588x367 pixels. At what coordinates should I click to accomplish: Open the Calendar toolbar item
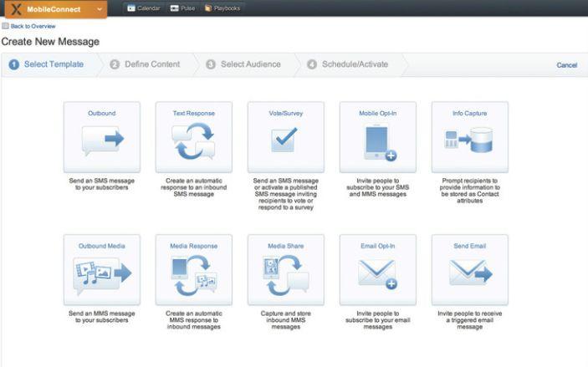coord(144,8)
